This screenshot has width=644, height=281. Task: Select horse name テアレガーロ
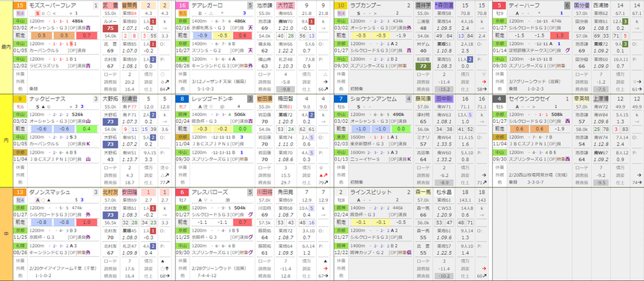click(x=207, y=6)
